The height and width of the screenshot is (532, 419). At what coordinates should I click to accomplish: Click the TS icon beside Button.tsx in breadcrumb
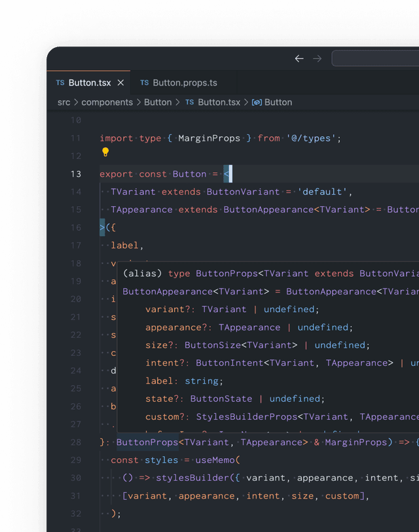click(x=189, y=102)
